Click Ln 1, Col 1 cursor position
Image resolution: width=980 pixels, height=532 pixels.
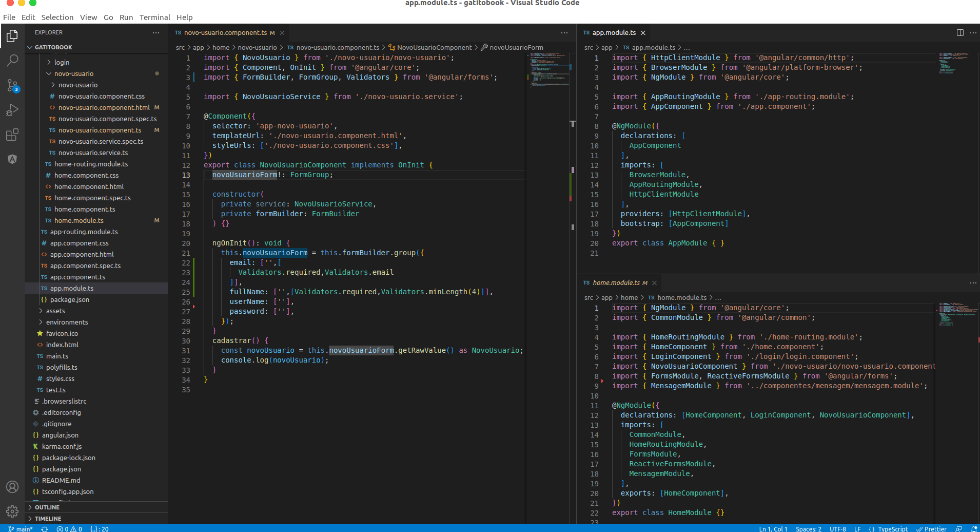click(773, 528)
